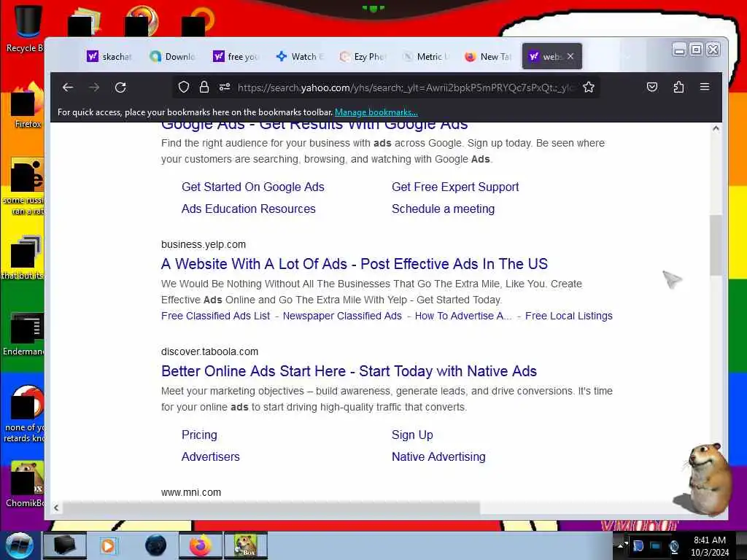Select the Recycle Bin desktop icon
The image size is (747, 560).
point(25,28)
